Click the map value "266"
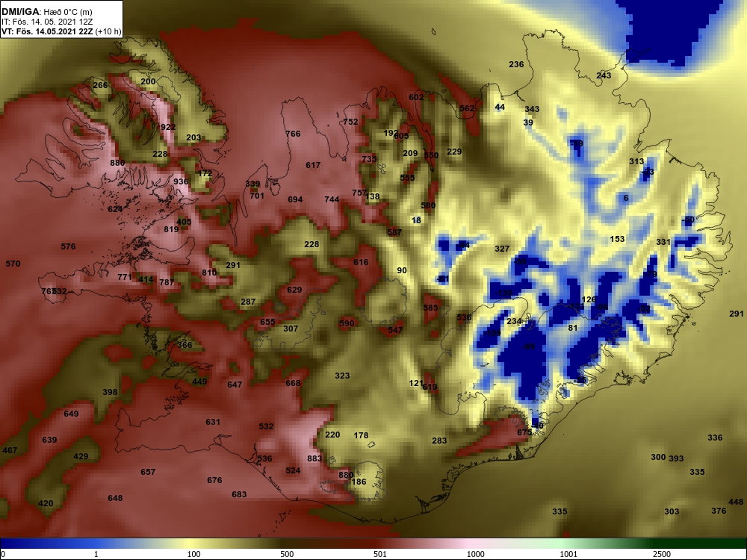Viewport: 747px width, 560px height. point(100,85)
